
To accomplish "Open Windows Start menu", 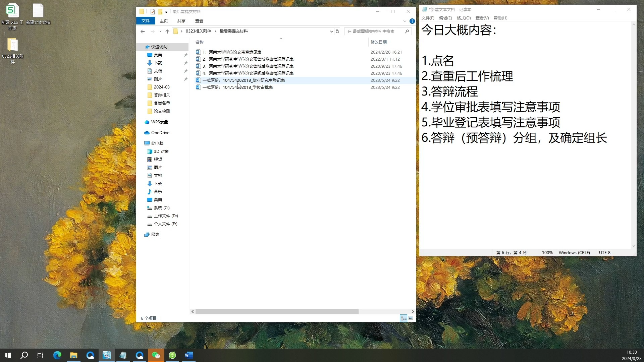I will [x=8, y=355].
